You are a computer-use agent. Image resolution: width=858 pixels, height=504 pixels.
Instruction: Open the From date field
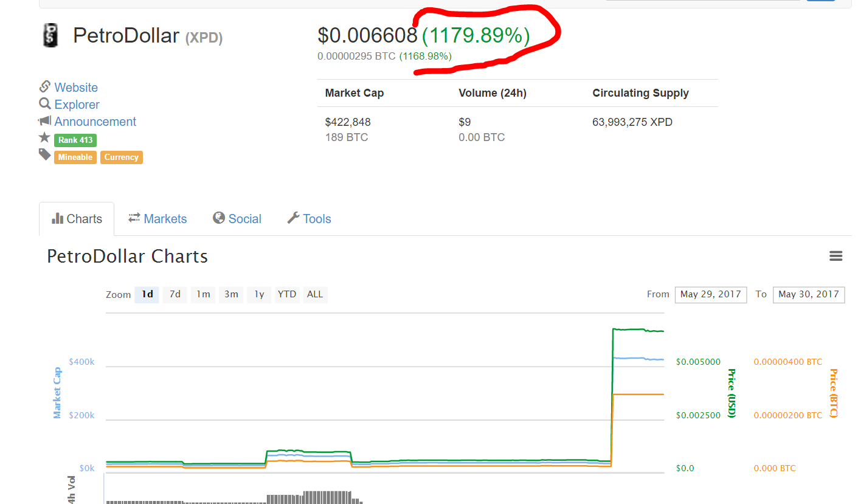tap(710, 294)
